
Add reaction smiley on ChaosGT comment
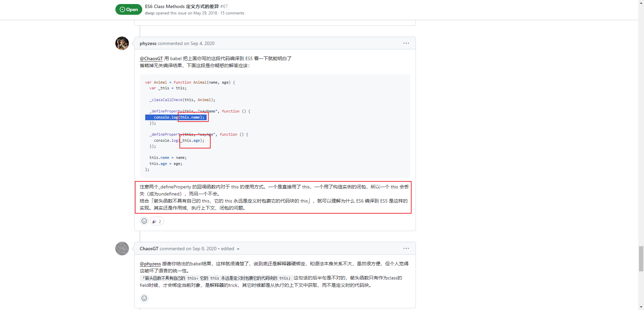pyautogui.click(x=144, y=298)
